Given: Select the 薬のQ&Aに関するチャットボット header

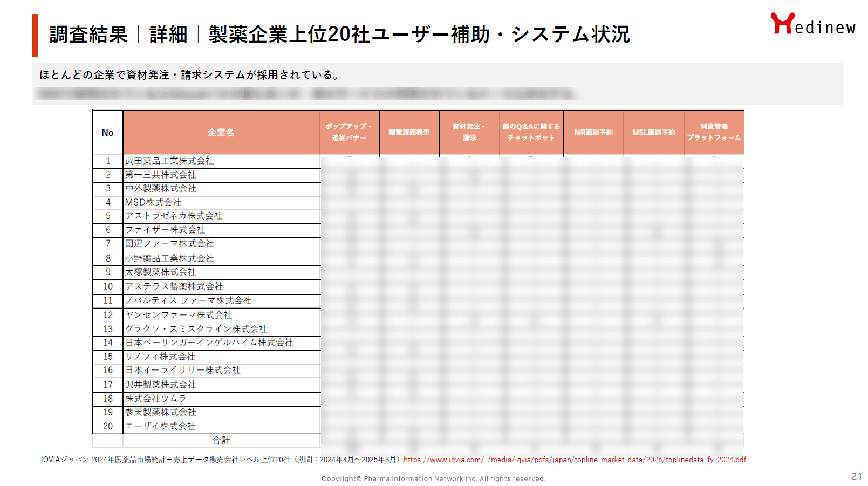Looking at the screenshot, I should 531,133.
